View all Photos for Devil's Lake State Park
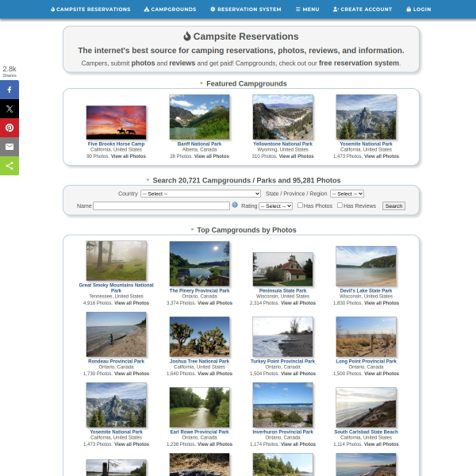 coord(382,303)
